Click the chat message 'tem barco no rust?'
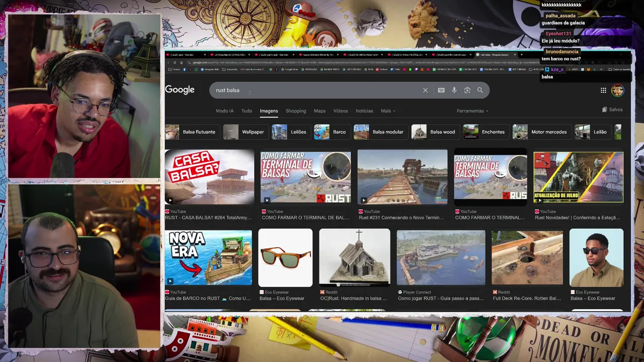Image resolution: width=644 pixels, height=362 pixels. point(561,59)
